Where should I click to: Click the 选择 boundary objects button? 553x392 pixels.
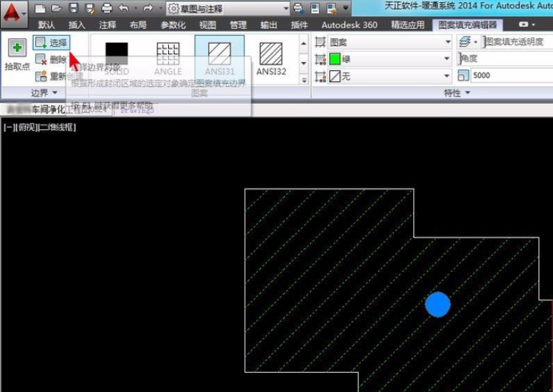click(x=51, y=43)
